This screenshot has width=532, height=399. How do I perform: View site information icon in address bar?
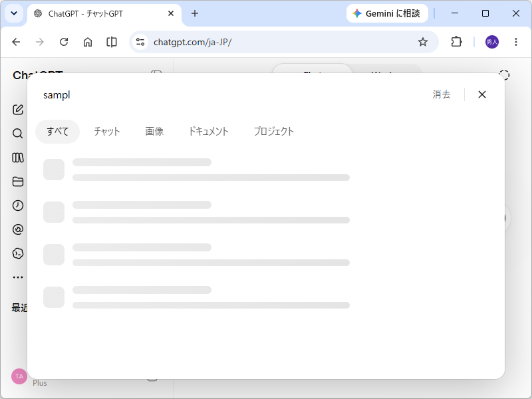tap(140, 42)
